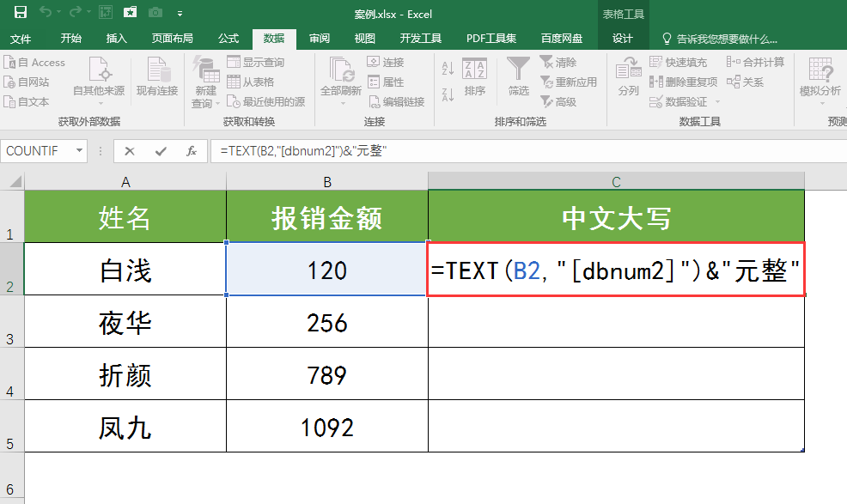The image size is (847, 504).
Task: Click 分列 text to columns
Action: 628,76
